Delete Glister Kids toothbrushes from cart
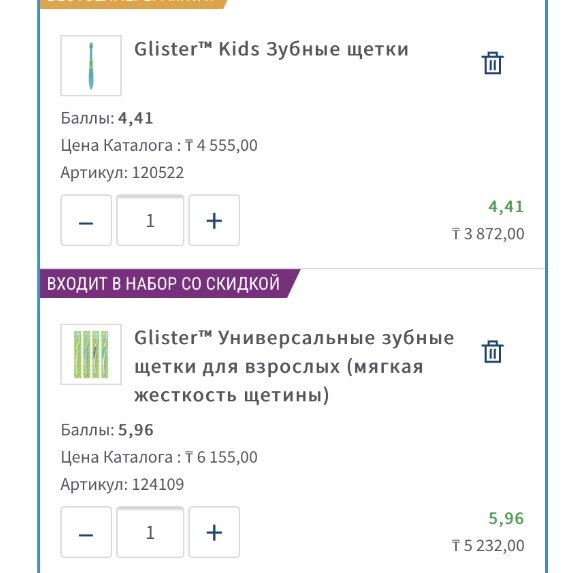Screen dimensions: 585x573 (492, 63)
